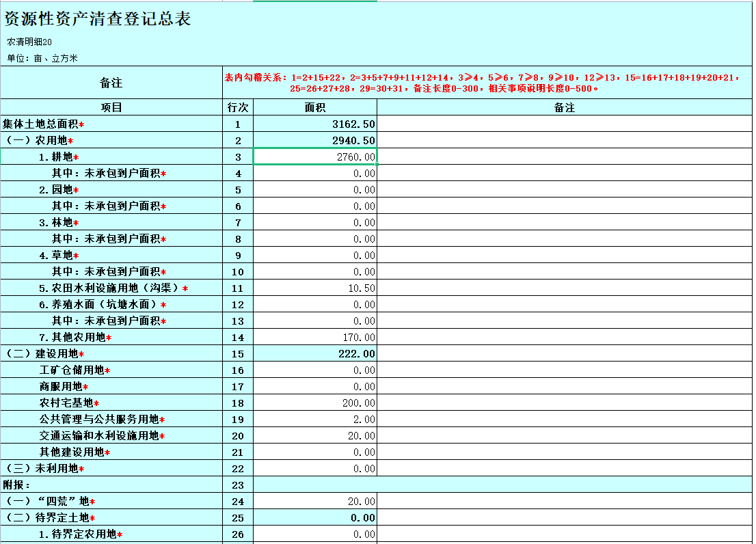
Task: Click the （一）"四荒"地 label
Action: (50, 501)
